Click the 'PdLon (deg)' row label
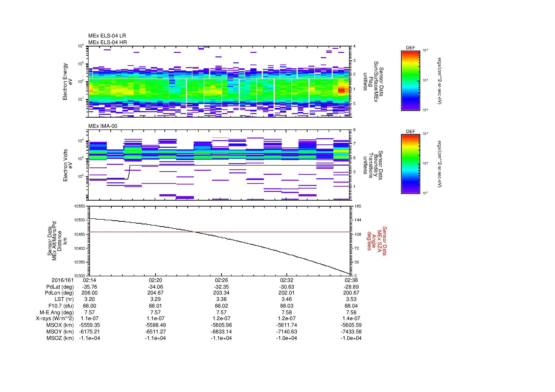555x392 pixels. pyautogui.click(x=60, y=293)
